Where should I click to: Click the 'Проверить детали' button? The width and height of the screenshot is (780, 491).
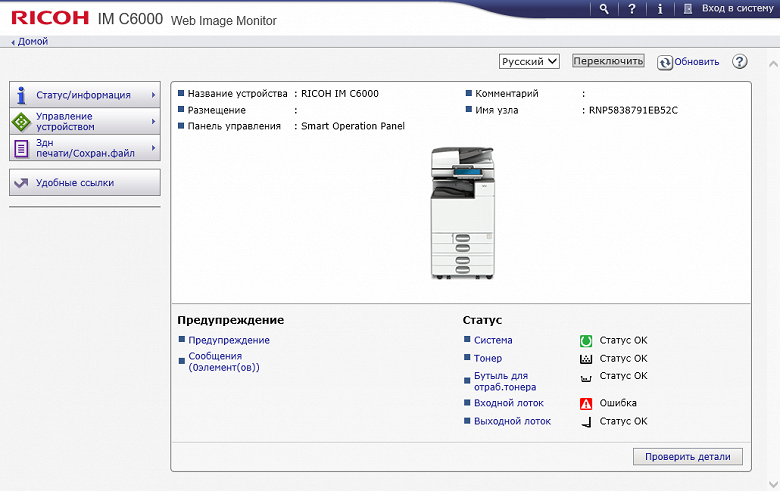pyautogui.click(x=687, y=457)
